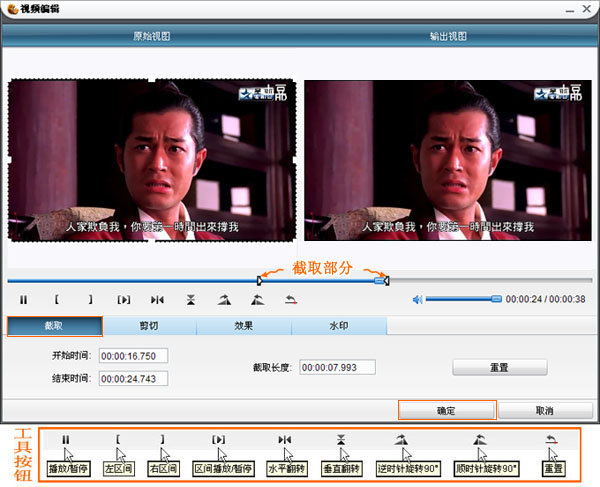Rotate video clockwise 90 degrees
The width and height of the screenshot is (600, 487).
tap(258, 300)
